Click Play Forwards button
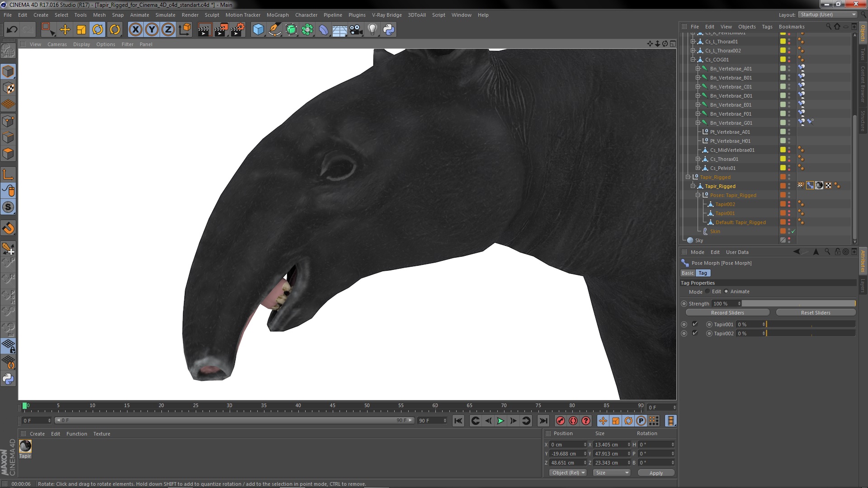The image size is (868, 488). [x=500, y=421]
